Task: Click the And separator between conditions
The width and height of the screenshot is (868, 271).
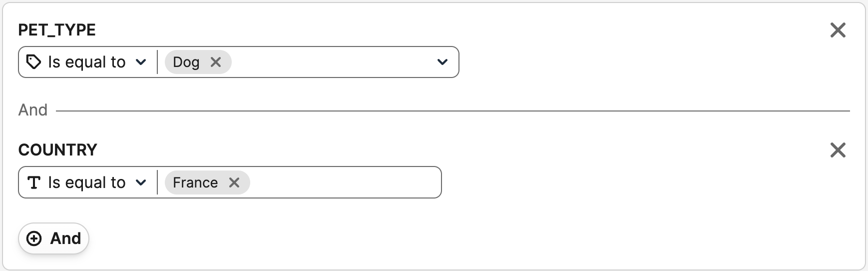Action: coord(33,110)
